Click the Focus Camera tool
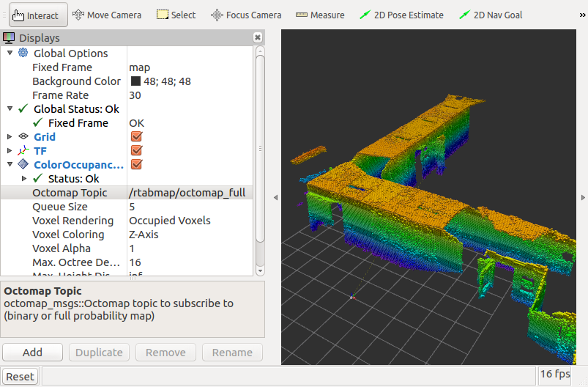Viewport: 588px width, 387px height. point(245,15)
